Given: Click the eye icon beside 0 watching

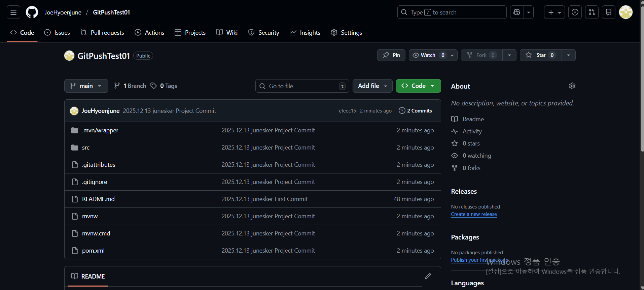Looking at the screenshot, I should pyautogui.click(x=455, y=156).
